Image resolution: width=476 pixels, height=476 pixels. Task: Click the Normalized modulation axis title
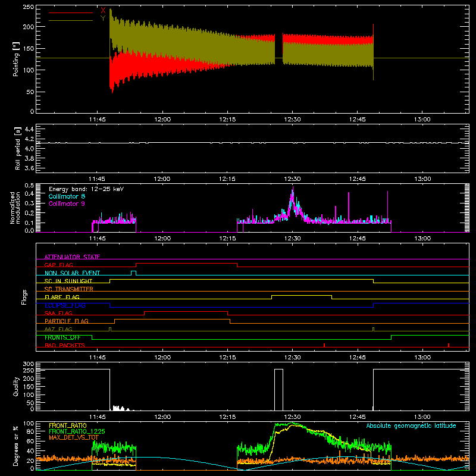point(15,208)
